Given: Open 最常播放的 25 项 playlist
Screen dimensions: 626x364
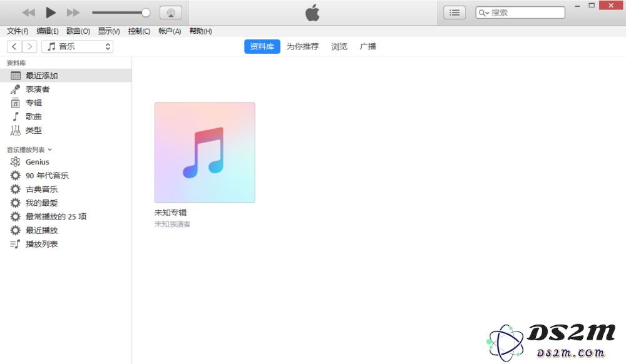Looking at the screenshot, I should (x=66, y=216).
